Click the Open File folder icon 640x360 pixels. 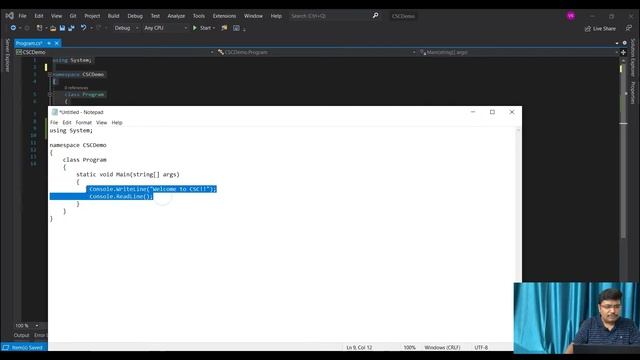click(53, 28)
